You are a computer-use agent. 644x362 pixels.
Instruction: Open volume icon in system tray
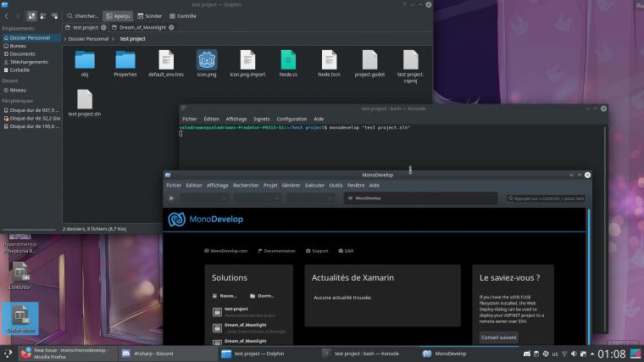[574, 354]
